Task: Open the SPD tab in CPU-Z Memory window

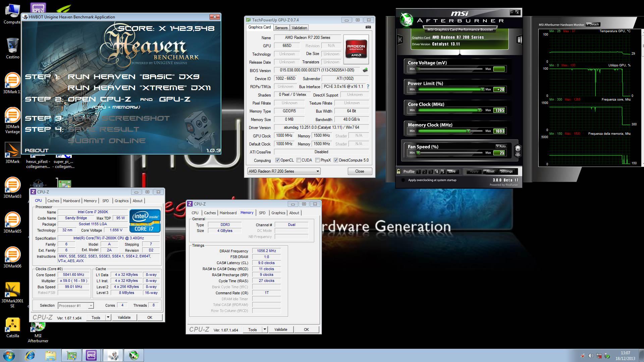Action: coord(262,213)
